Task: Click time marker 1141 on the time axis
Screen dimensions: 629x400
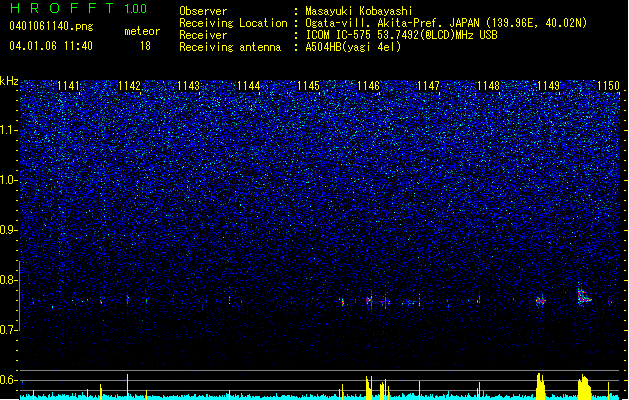Action: click(69, 86)
